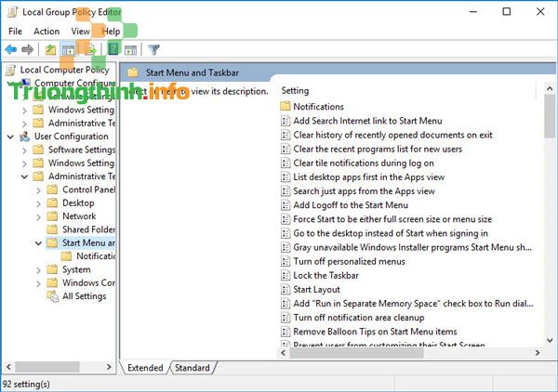The width and height of the screenshot is (558, 392).
Task: Click the Shared Folders folder icon
Action: (52, 229)
